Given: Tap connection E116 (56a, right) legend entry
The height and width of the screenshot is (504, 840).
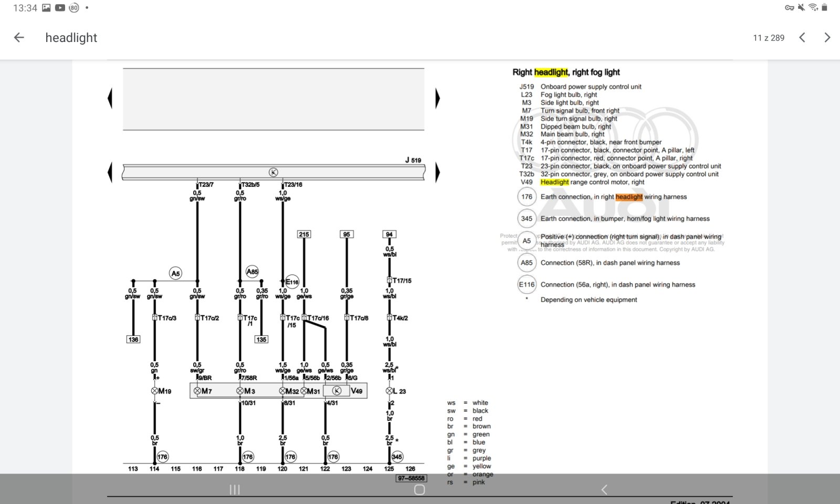Looking at the screenshot, I should 606,285.
